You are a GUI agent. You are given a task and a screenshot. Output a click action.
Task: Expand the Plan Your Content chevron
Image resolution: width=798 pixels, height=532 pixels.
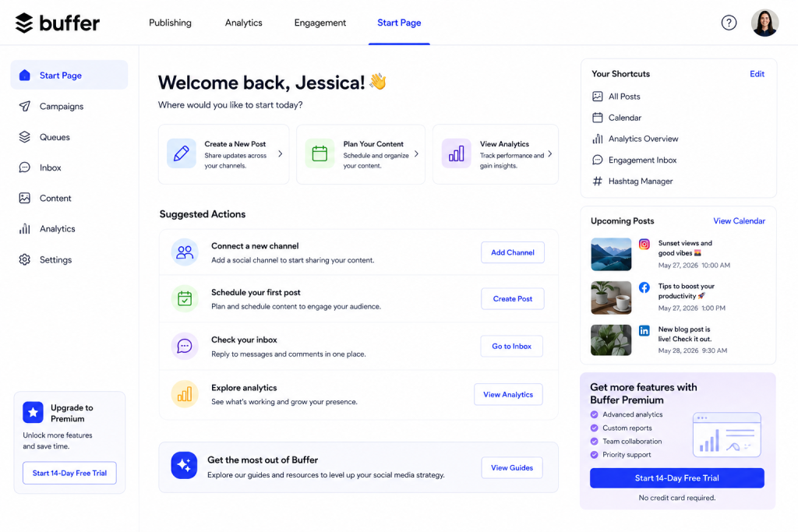point(416,153)
